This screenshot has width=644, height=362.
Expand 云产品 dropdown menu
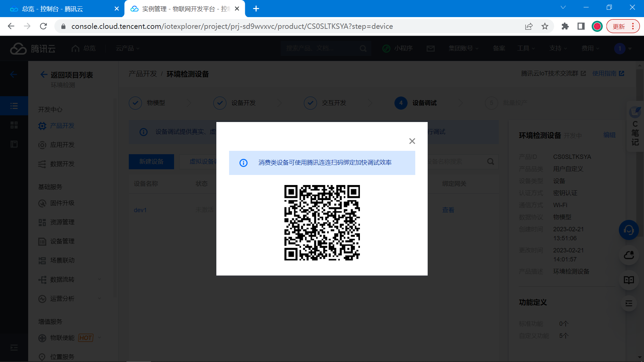(x=127, y=49)
